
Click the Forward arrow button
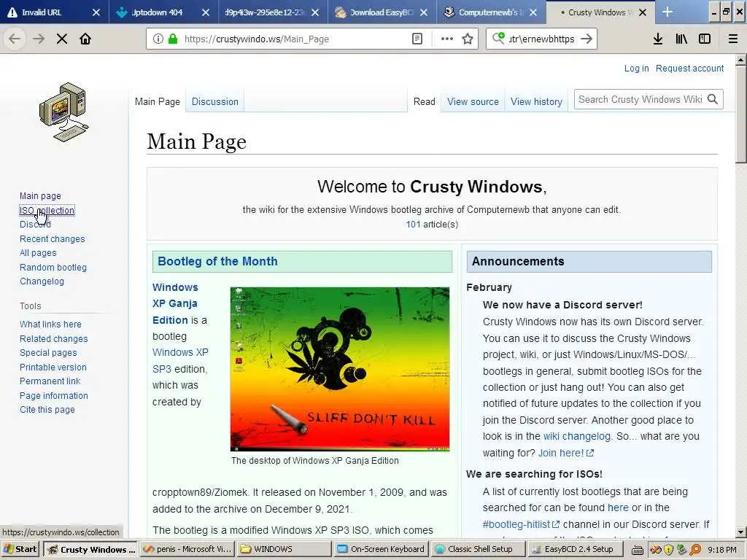coord(39,39)
